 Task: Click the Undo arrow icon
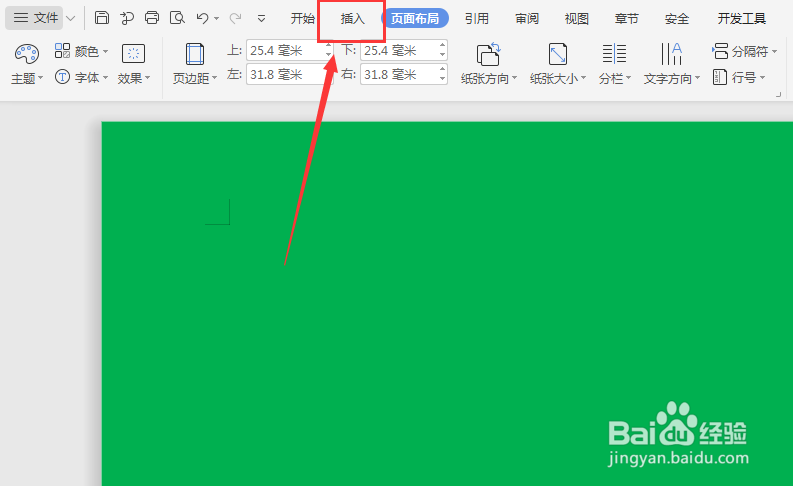pos(202,18)
